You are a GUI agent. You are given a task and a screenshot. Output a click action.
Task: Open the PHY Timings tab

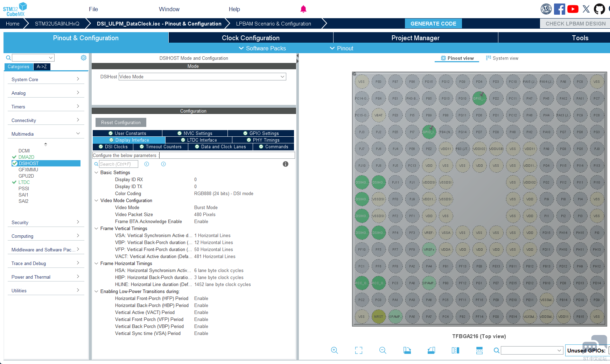click(263, 140)
